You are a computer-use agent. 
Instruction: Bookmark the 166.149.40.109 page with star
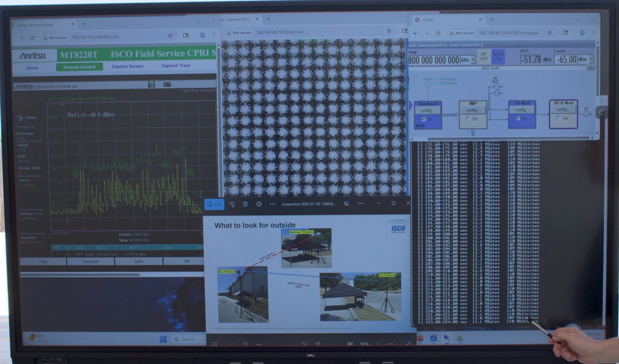389,31
